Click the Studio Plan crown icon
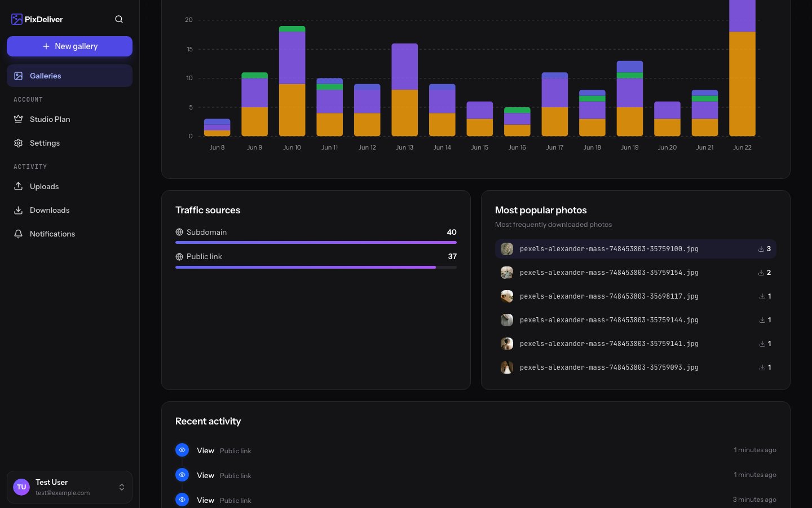812x508 pixels. point(19,119)
